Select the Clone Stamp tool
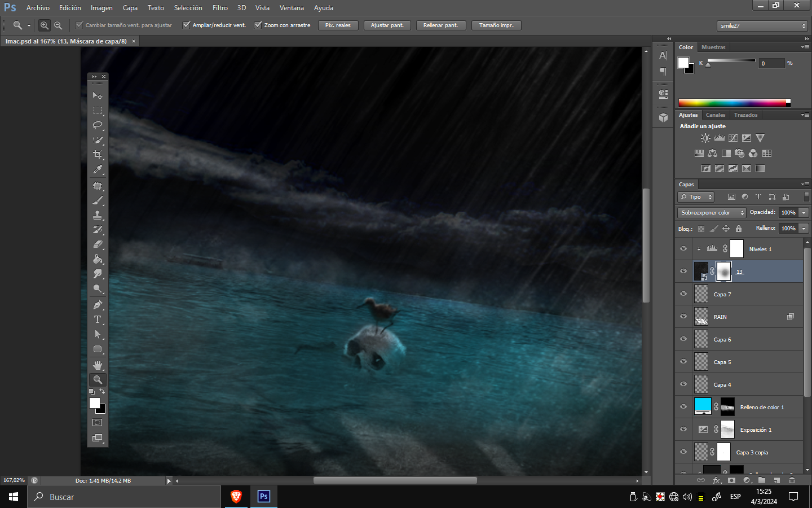 click(x=98, y=215)
